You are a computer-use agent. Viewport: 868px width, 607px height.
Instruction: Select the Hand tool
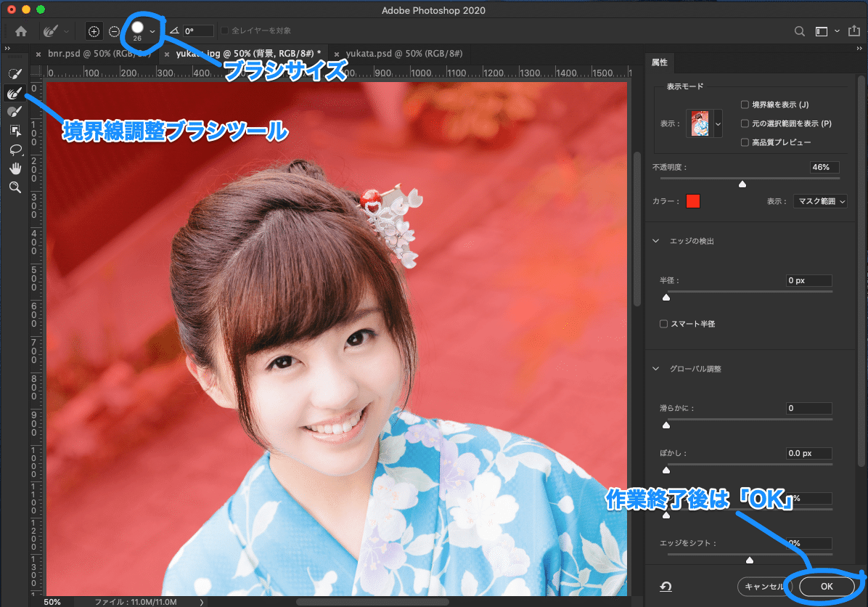tap(15, 168)
